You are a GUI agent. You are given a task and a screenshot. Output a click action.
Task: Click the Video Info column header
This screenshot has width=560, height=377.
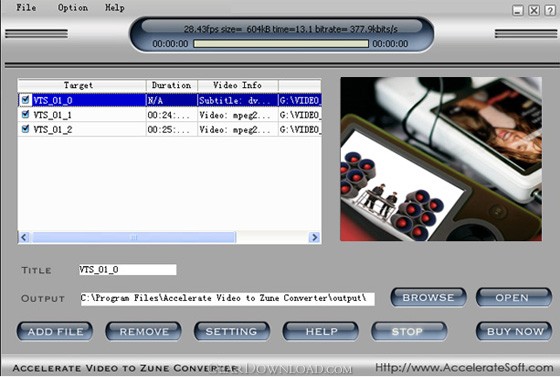238,85
